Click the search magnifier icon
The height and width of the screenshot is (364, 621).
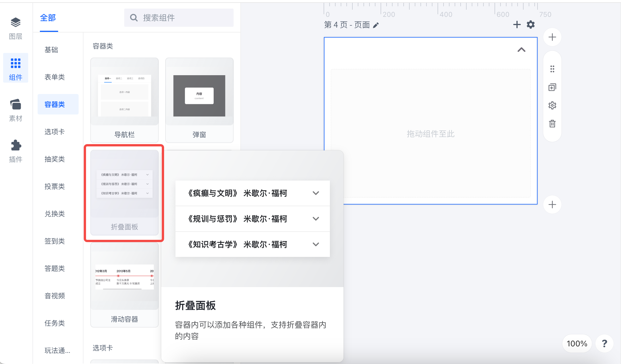[x=134, y=18]
